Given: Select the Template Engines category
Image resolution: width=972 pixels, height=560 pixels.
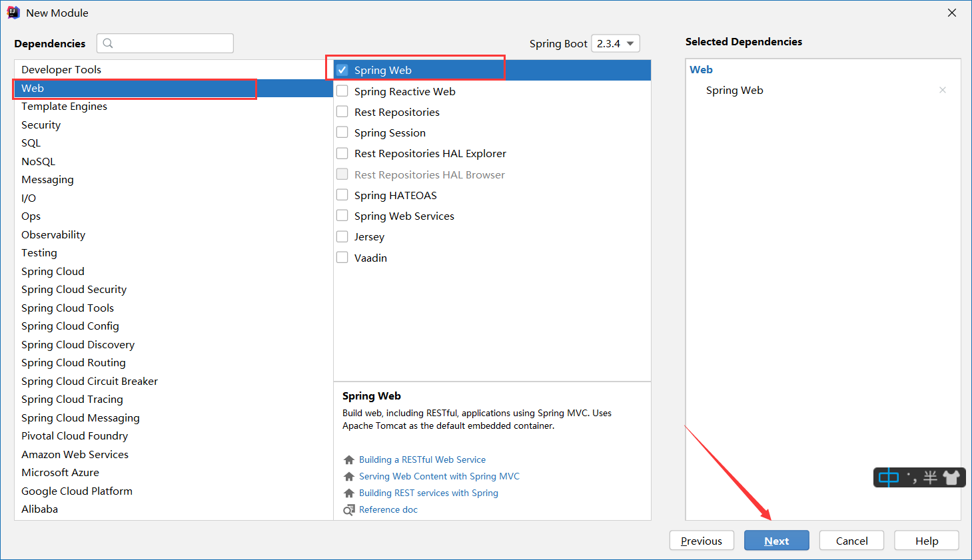Looking at the screenshot, I should [x=173, y=107].
